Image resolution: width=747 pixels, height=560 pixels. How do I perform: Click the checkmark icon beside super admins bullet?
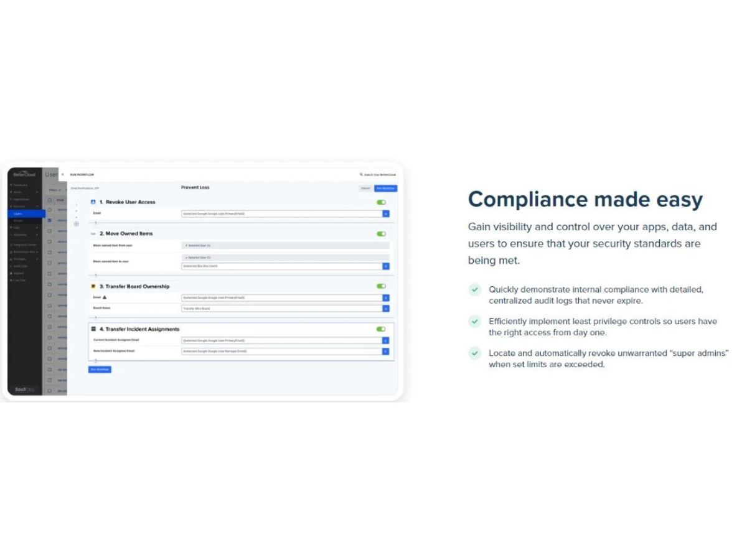[x=475, y=353]
